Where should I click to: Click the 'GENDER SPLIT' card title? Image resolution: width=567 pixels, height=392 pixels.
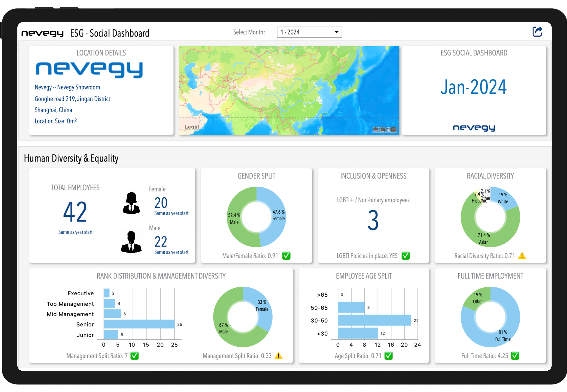coord(256,176)
